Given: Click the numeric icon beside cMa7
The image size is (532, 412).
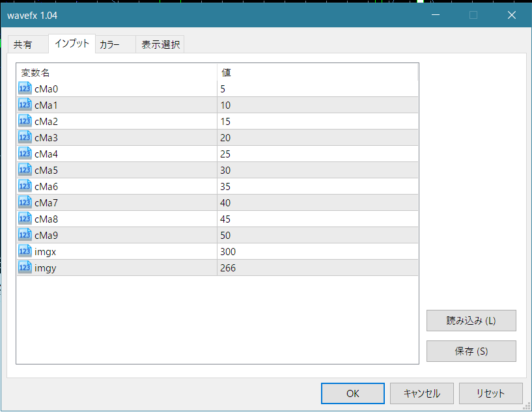Looking at the screenshot, I should pyautogui.click(x=25, y=202).
